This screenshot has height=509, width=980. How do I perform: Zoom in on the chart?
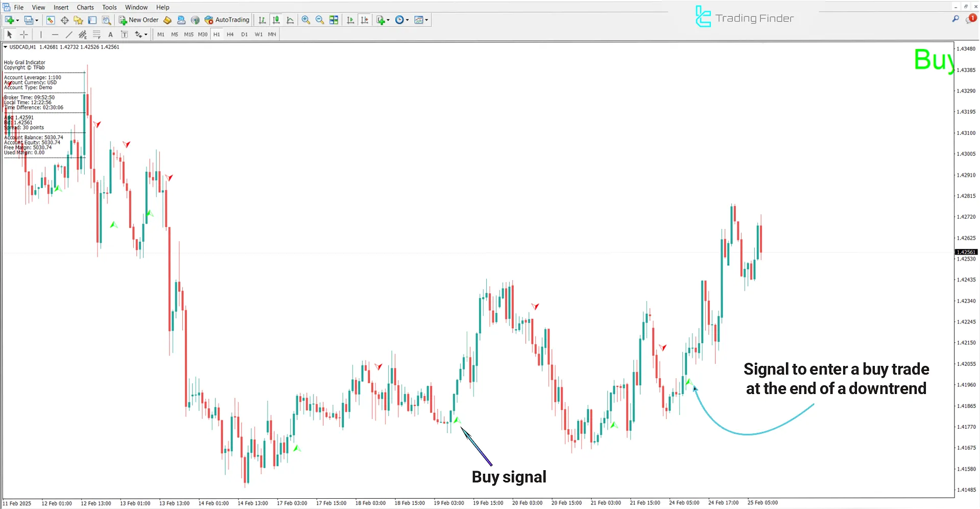coord(306,20)
